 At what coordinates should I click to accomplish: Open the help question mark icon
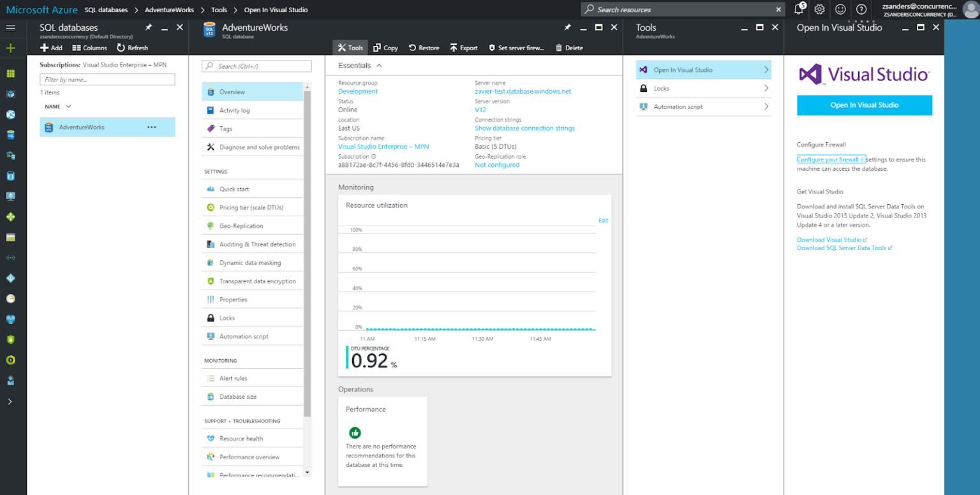(861, 9)
